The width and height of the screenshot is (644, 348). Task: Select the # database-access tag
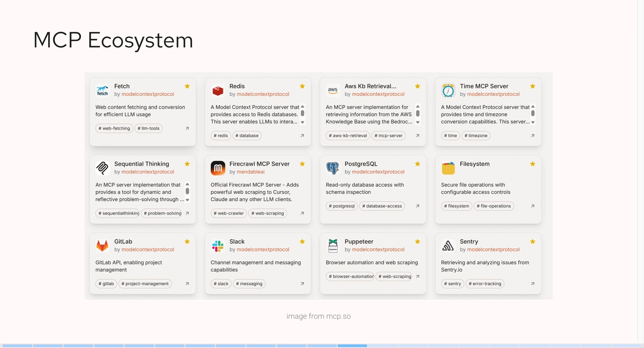[x=382, y=206]
